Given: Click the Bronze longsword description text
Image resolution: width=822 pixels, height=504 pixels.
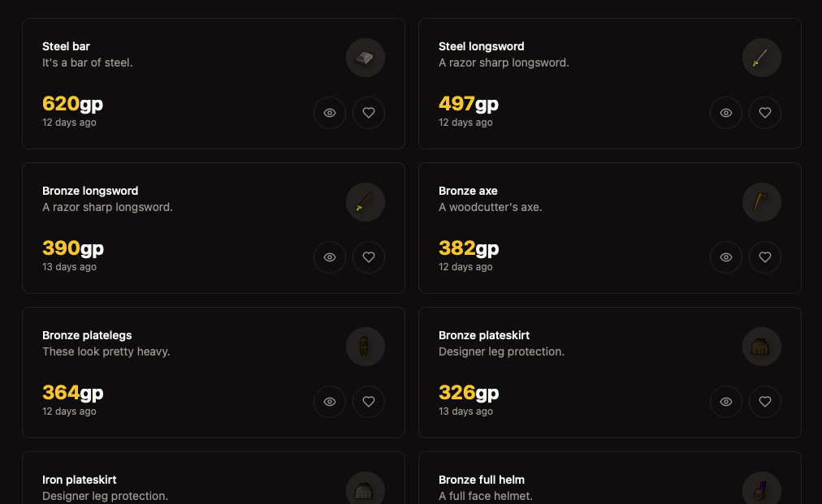Looking at the screenshot, I should [x=107, y=207].
